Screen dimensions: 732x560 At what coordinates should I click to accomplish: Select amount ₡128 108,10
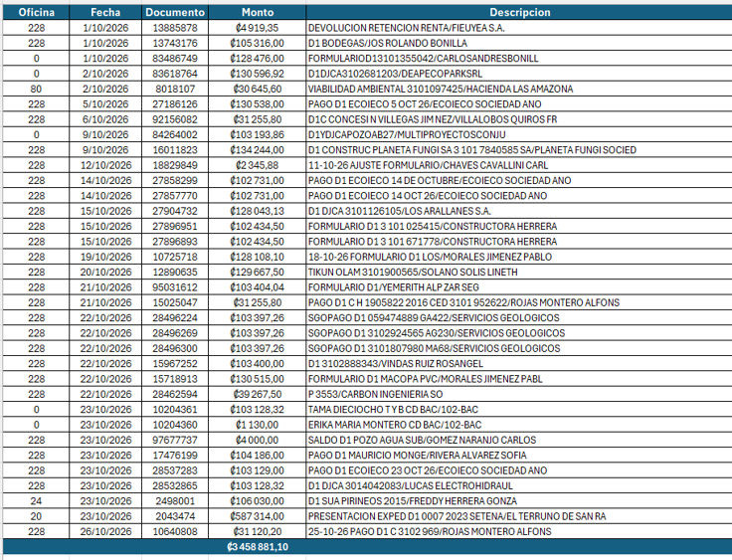click(x=258, y=257)
